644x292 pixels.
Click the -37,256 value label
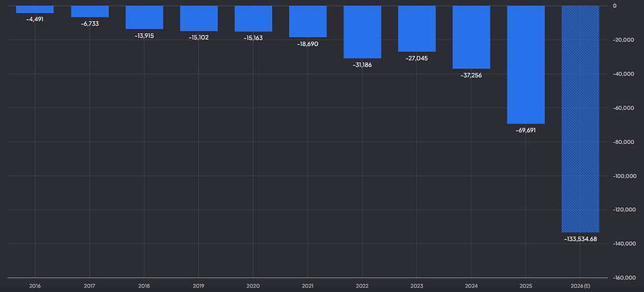[x=471, y=75]
